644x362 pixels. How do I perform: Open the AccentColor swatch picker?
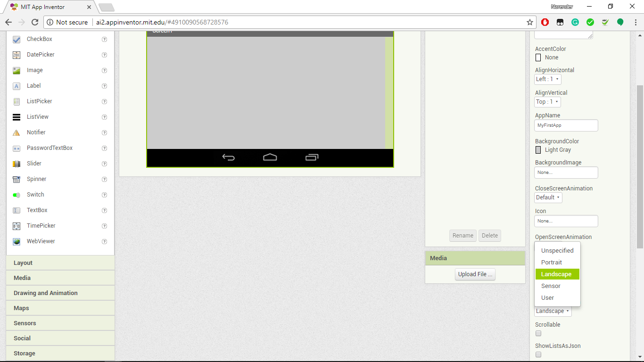[x=538, y=58]
